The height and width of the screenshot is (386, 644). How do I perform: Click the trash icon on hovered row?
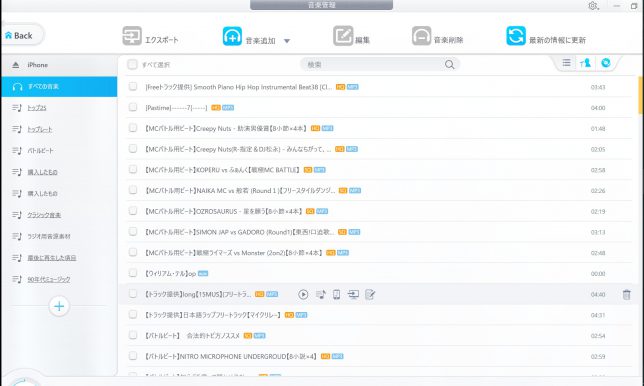click(626, 294)
